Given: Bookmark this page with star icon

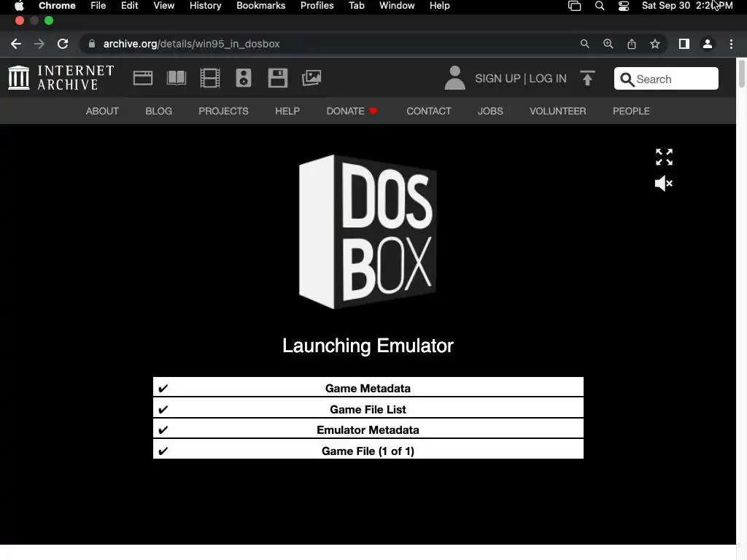Looking at the screenshot, I should (655, 44).
